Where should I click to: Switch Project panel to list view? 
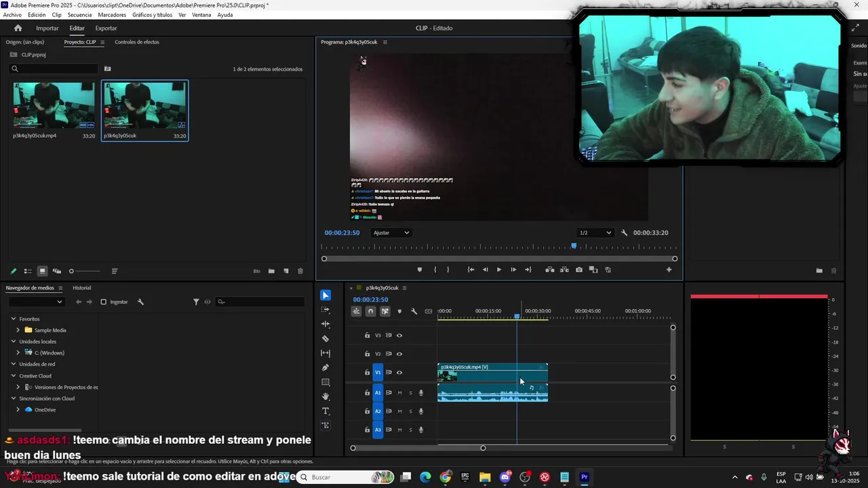point(28,271)
